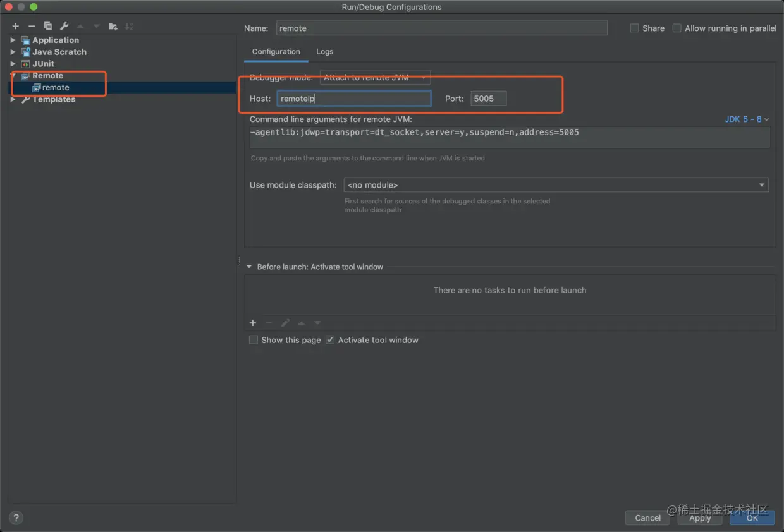Click the JUnit type icon
This screenshot has height=532, width=784.
(25, 64)
